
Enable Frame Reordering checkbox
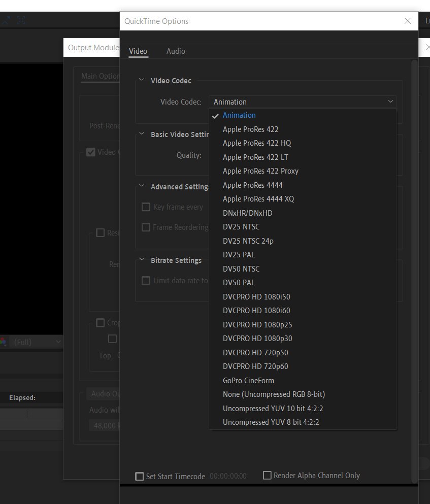tap(146, 227)
